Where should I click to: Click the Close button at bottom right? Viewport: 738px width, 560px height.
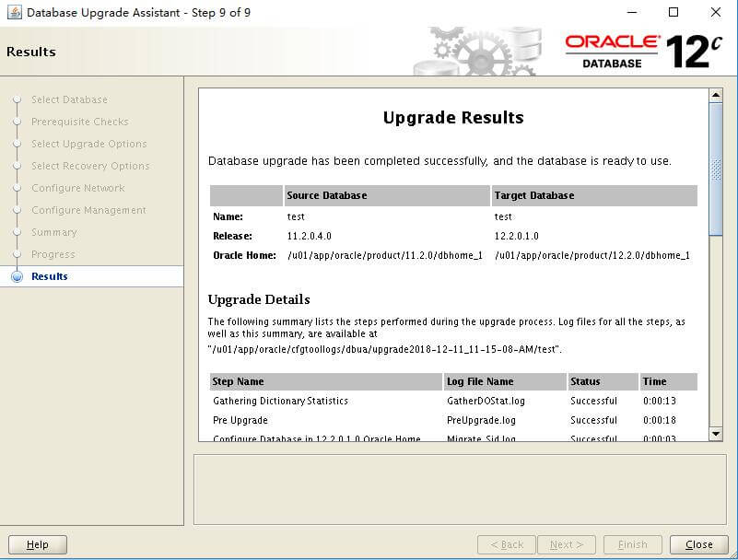tap(699, 544)
